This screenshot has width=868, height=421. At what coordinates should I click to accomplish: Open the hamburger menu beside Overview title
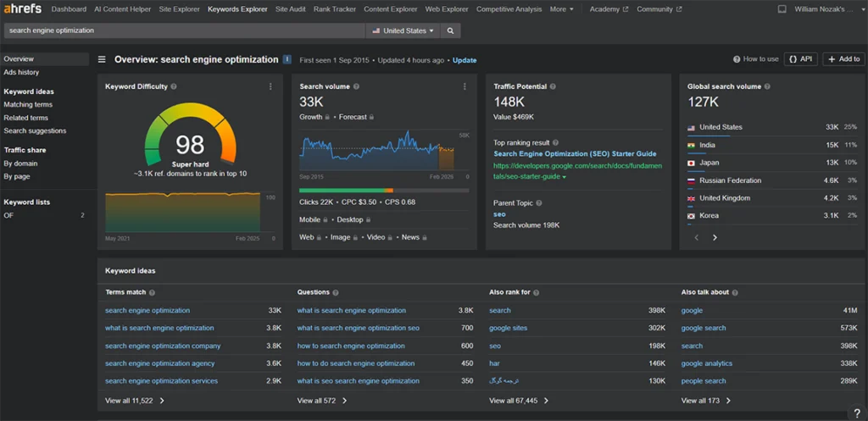tap(102, 60)
